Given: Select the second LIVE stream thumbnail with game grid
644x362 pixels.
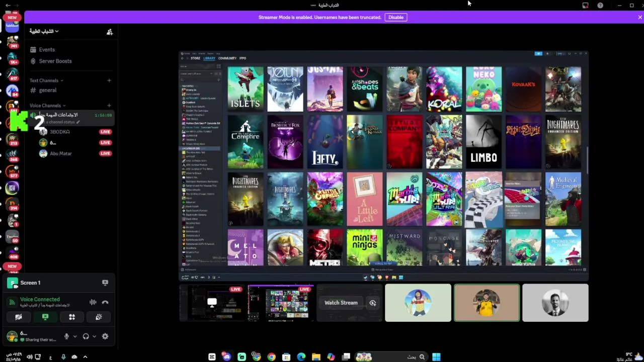Looking at the screenshot, I should click(281, 303).
